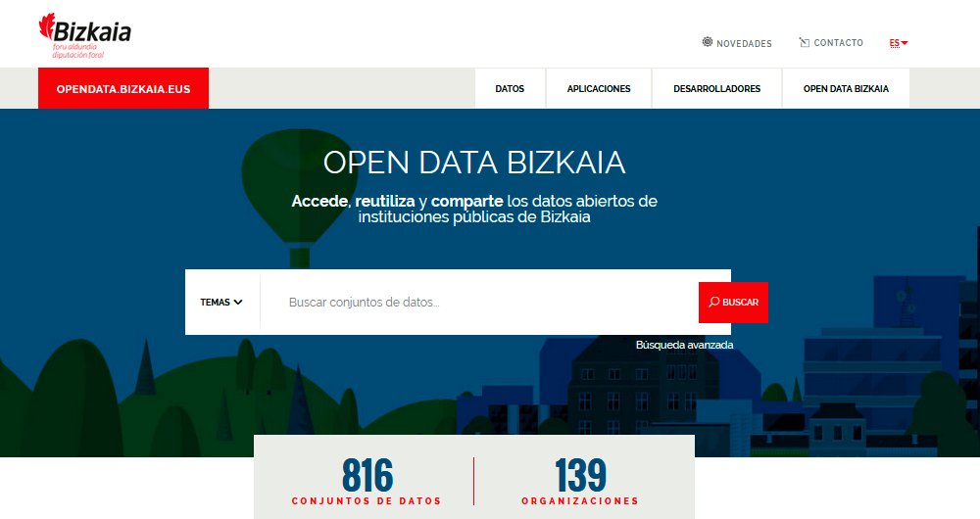
Task: Open the Datos menu
Action: click(x=510, y=89)
